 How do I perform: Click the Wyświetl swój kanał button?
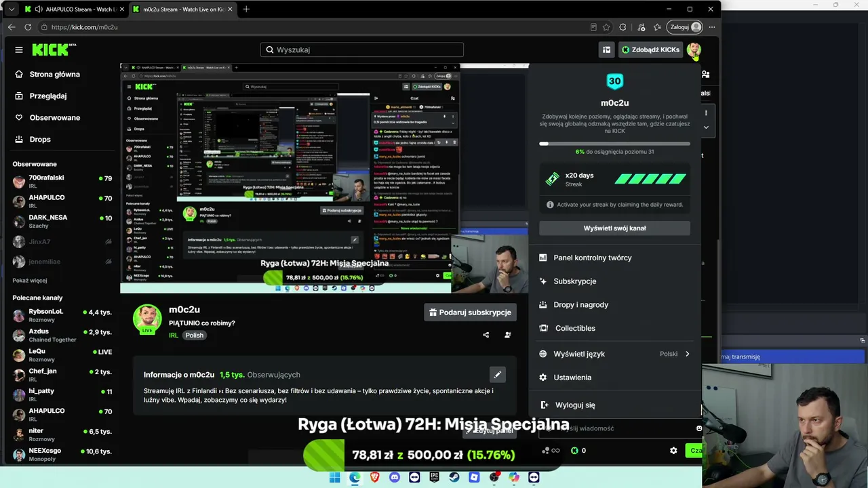tap(614, 228)
